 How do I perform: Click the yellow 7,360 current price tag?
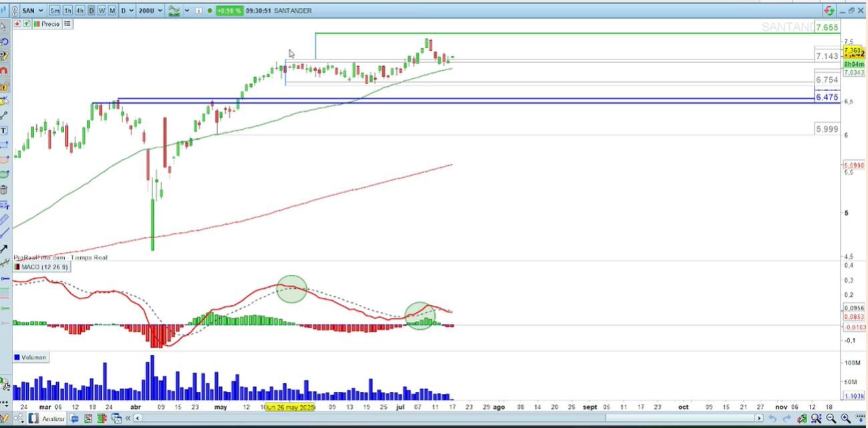coord(854,51)
